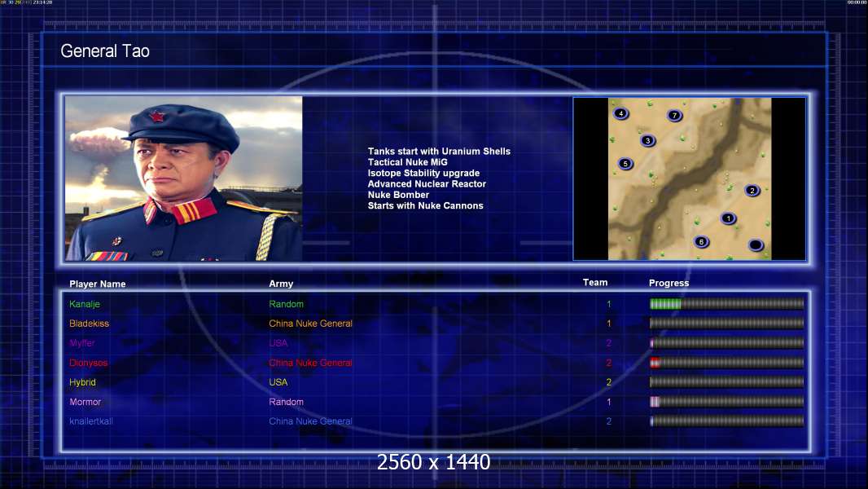
Task: Click "Tanks start with Uranium Shells" bonus line
Action: click(x=439, y=152)
